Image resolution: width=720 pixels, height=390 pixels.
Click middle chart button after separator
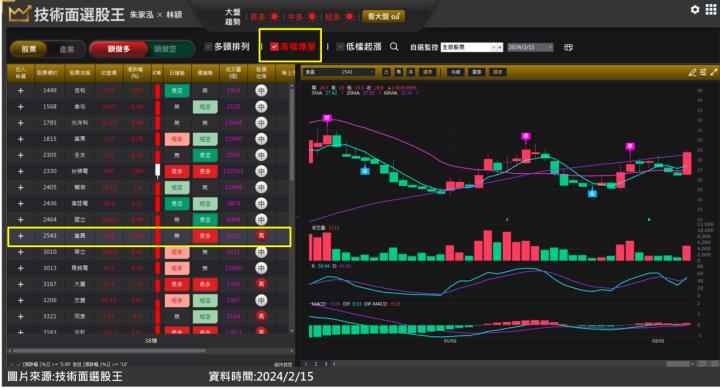click(x=476, y=72)
